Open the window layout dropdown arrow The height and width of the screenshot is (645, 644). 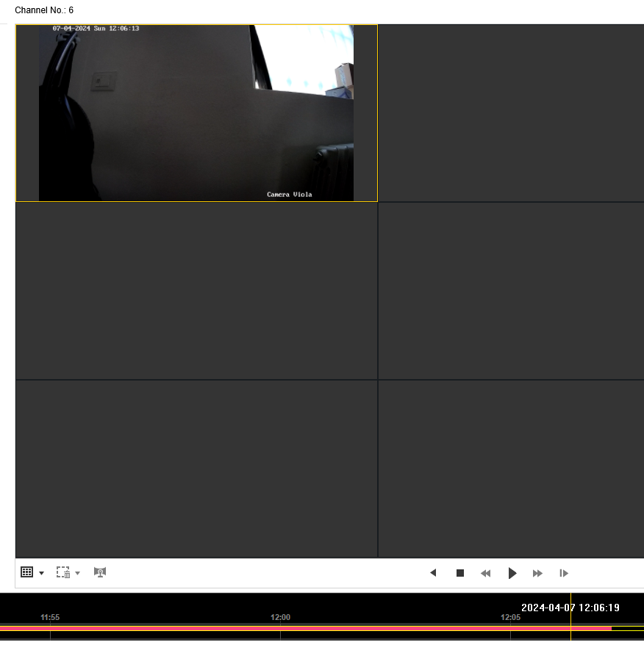pos(41,573)
